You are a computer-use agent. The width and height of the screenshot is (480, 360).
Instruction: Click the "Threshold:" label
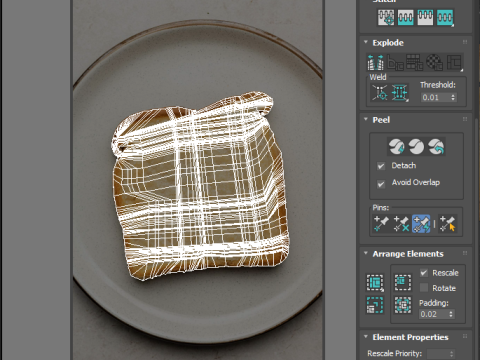[x=438, y=85]
